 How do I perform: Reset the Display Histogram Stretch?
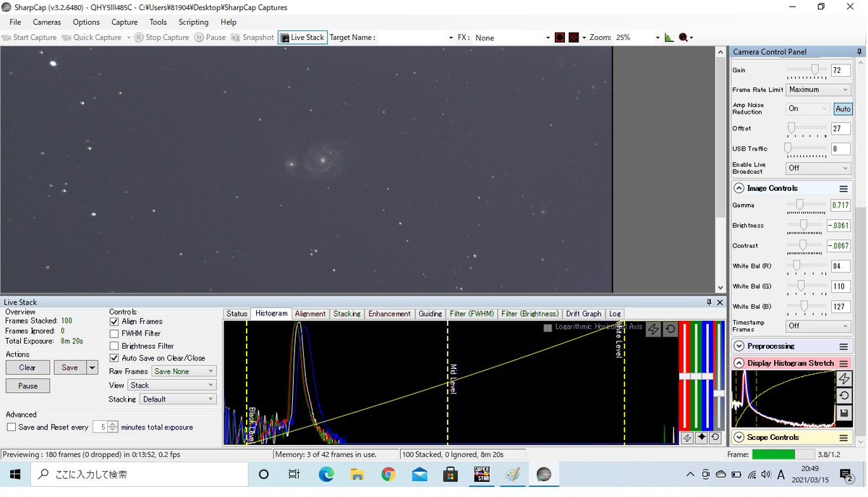pyautogui.click(x=843, y=396)
